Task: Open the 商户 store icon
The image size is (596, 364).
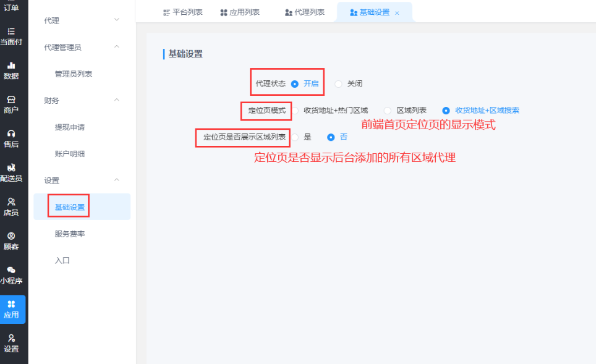Action: (11, 99)
